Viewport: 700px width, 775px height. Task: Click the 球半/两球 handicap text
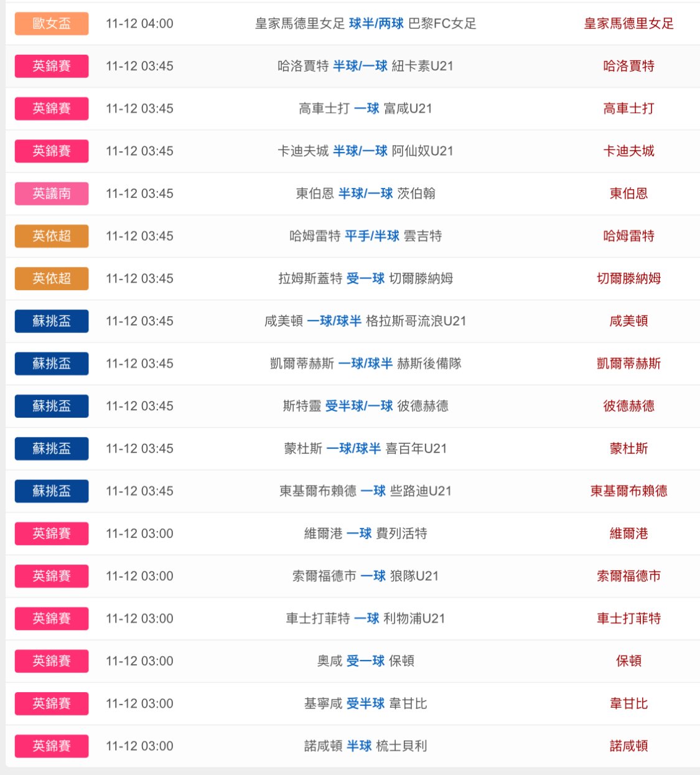pyautogui.click(x=376, y=24)
